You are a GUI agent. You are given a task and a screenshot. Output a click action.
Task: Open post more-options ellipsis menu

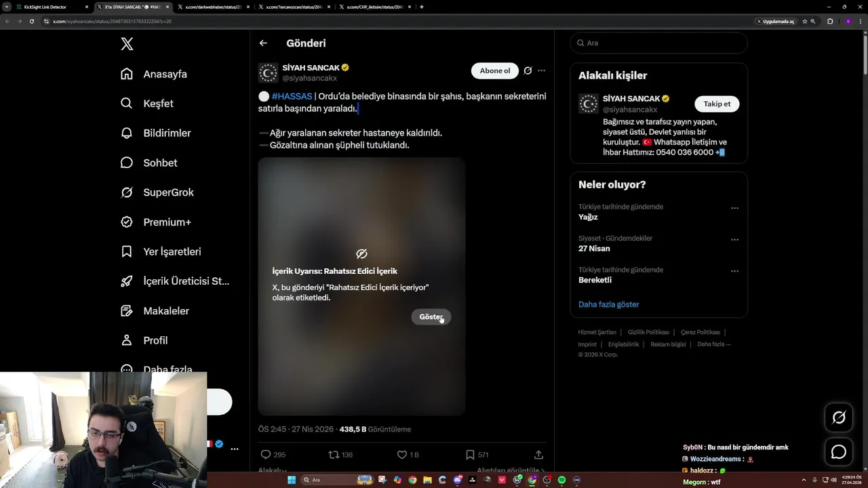(x=541, y=70)
